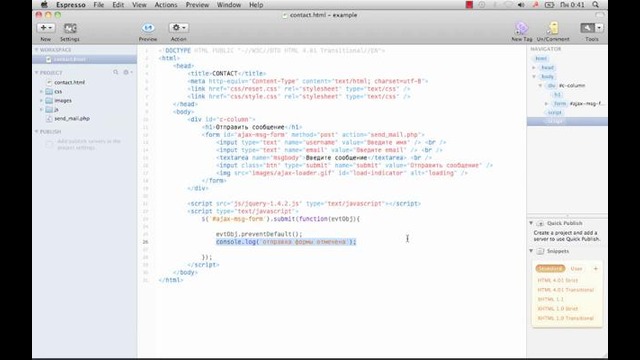This screenshot has width=640, height=360.
Task: Insert the XHTML 1.1 snippet
Action: click(550, 299)
